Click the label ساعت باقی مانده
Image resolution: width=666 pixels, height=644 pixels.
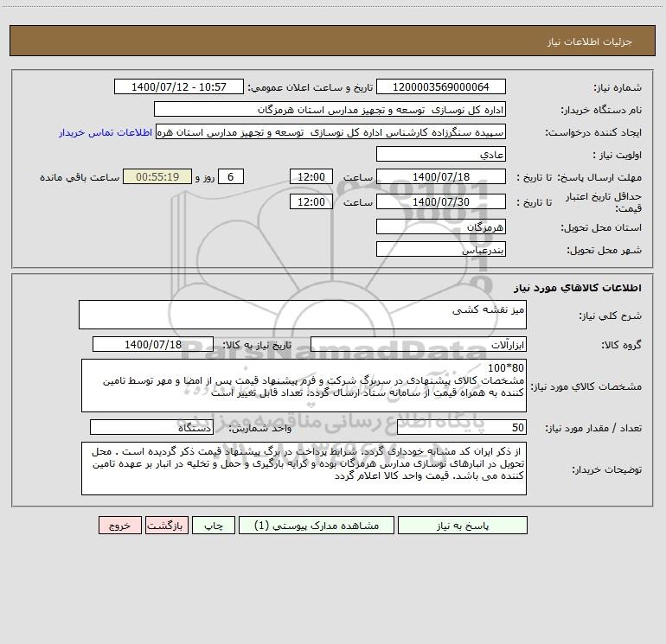(x=80, y=177)
